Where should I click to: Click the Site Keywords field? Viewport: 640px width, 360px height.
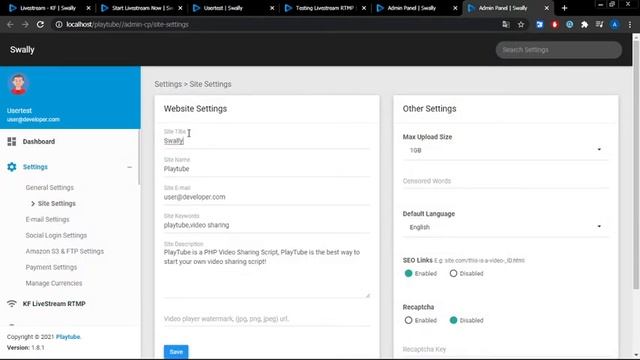tap(267, 225)
